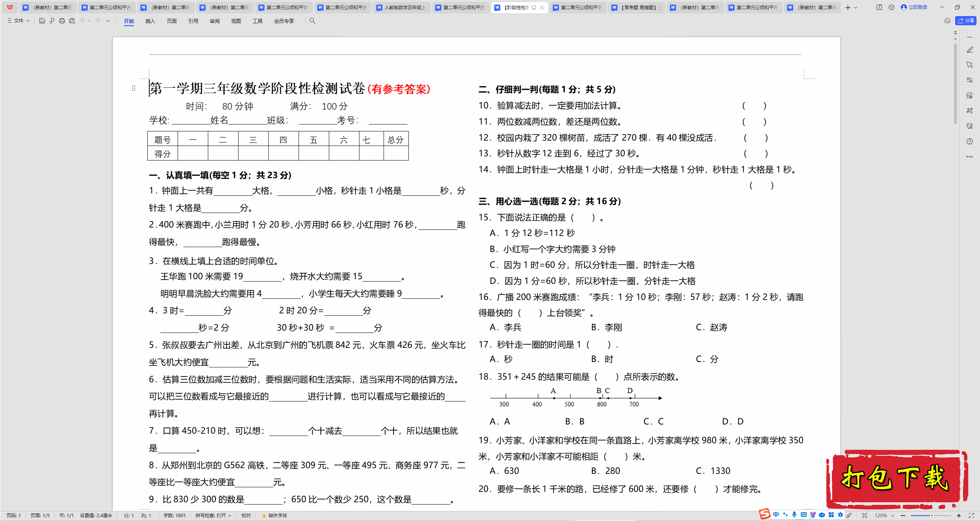
Task: Open the 文件 menu dropdown
Action: click(18, 21)
